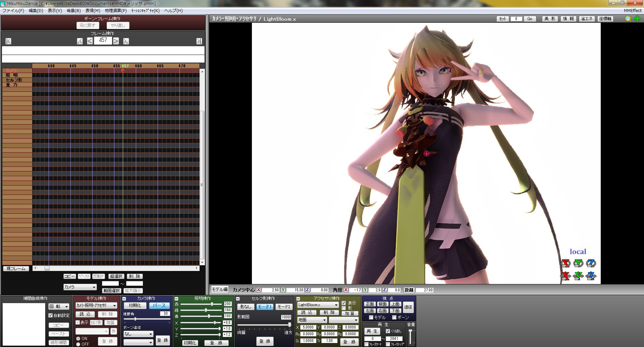Click the 正面 front view button
This screenshot has width=644, height=347.
(x=370, y=304)
